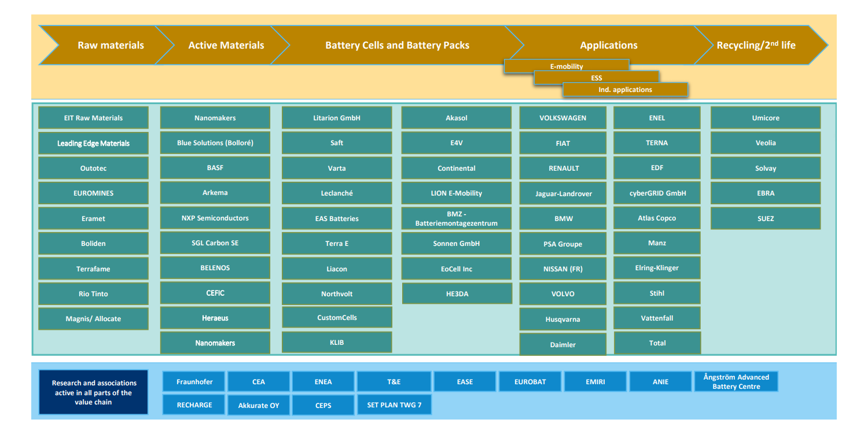Click the "ESS" sub-box under Applications
This screenshot has height=434, width=868.
[x=597, y=78]
